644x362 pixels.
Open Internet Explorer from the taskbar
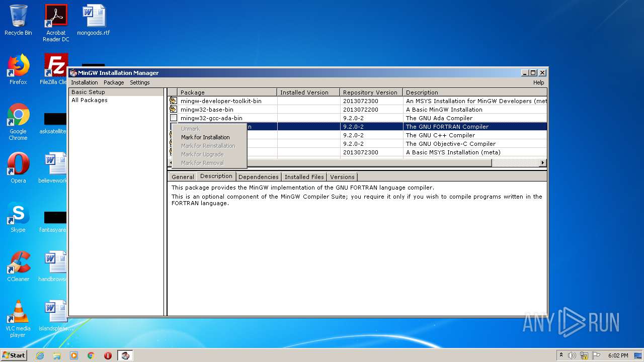click(40, 355)
